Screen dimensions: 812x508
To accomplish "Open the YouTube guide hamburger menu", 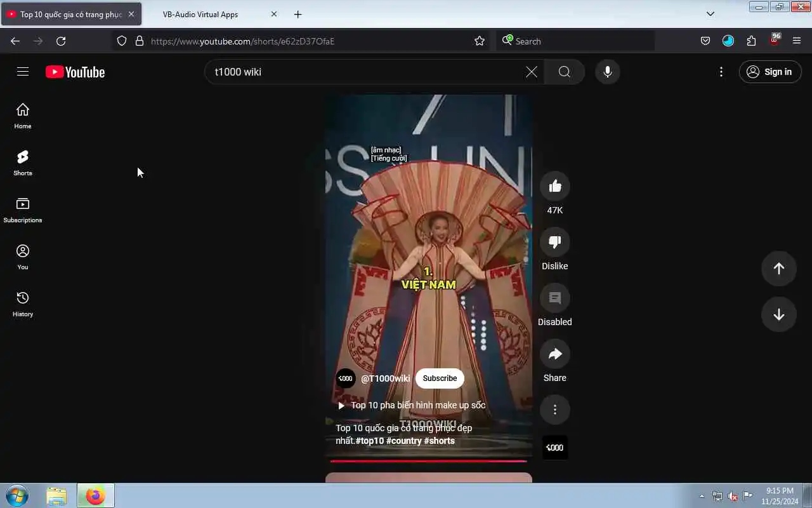I will [x=23, y=72].
